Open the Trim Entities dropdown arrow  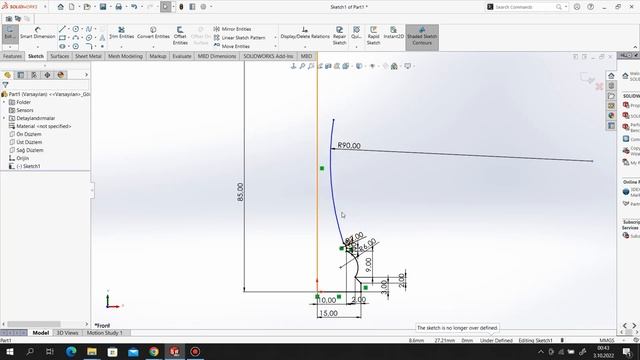[x=121, y=47]
